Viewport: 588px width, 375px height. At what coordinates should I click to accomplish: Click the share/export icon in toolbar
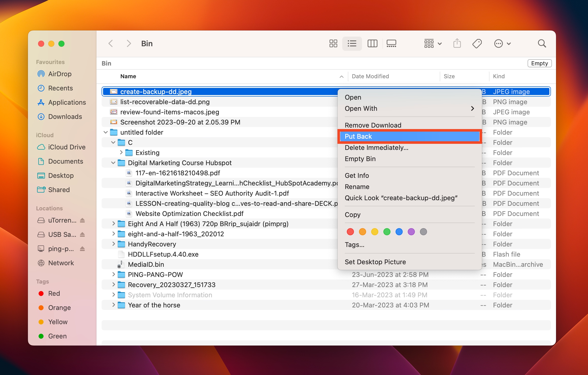[x=457, y=43]
